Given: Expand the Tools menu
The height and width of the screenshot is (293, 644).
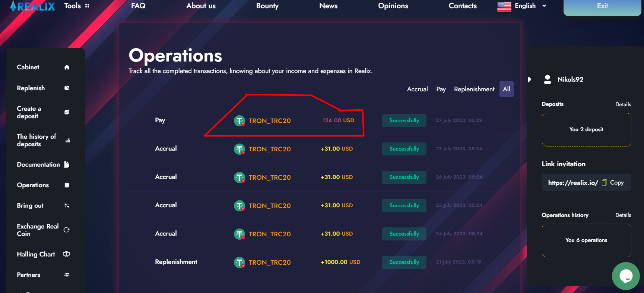Looking at the screenshot, I should [x=77, y=6].
